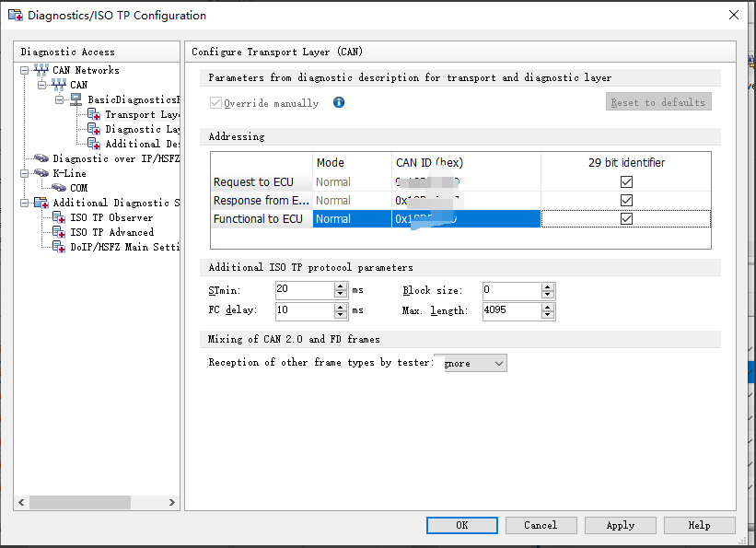Select the Additional Descriptions tree item

(142, 144)
